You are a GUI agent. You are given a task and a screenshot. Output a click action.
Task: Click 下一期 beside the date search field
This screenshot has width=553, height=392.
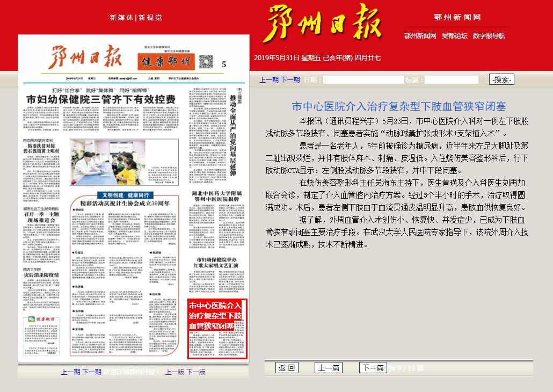[290, 79]
